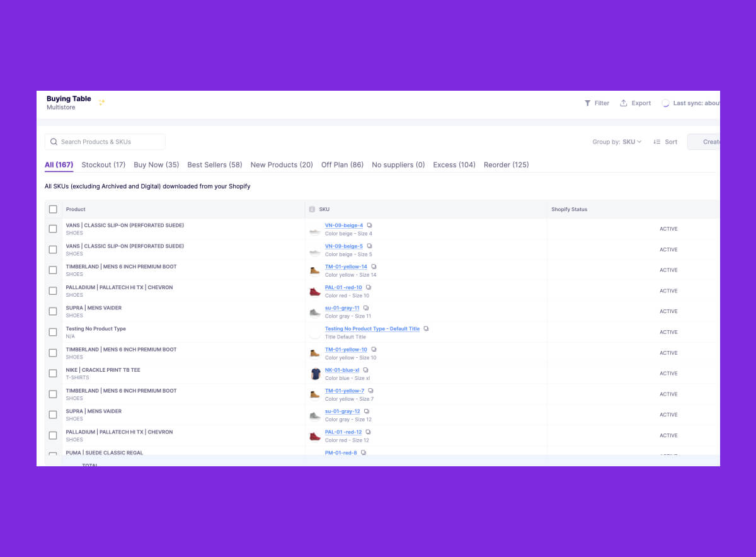Copy SKU TM-01-yellow-10 with copy icon
The width and height of the screenshot is (756, 557).
pos(374,350)
